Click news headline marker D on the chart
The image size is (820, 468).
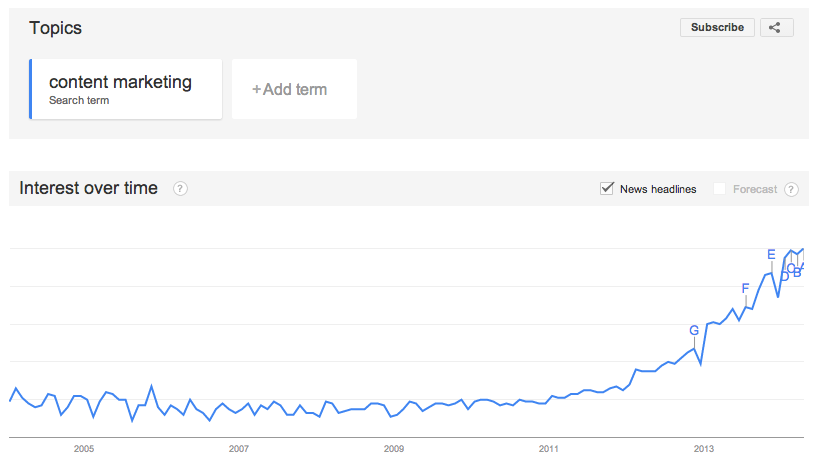tap(784, 277)
